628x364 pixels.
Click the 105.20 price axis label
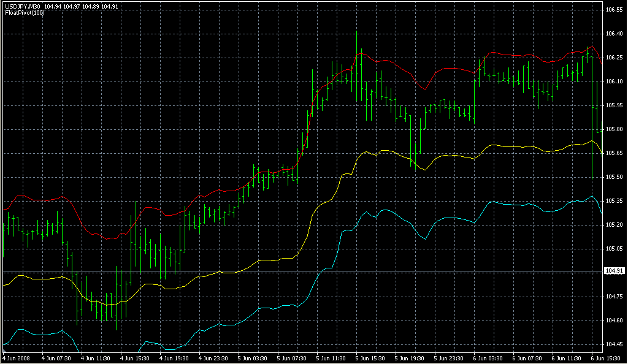point(615,225)
